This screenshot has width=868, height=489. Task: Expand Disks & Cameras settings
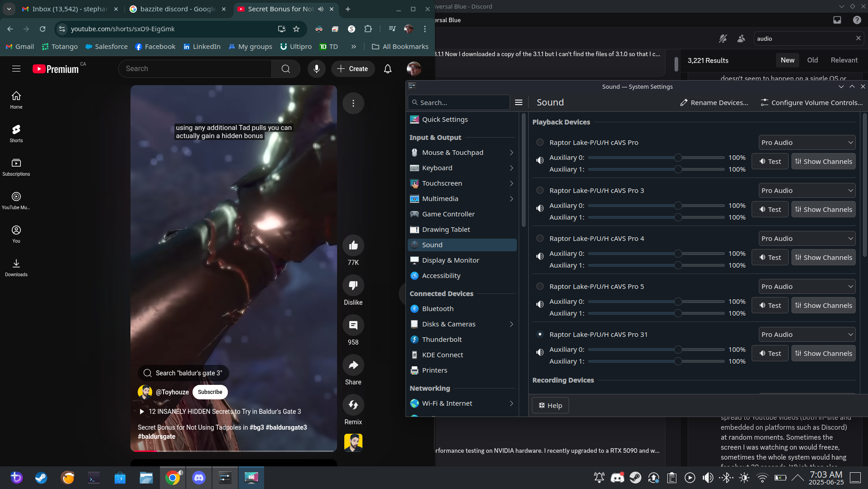(x=462, y=324)
